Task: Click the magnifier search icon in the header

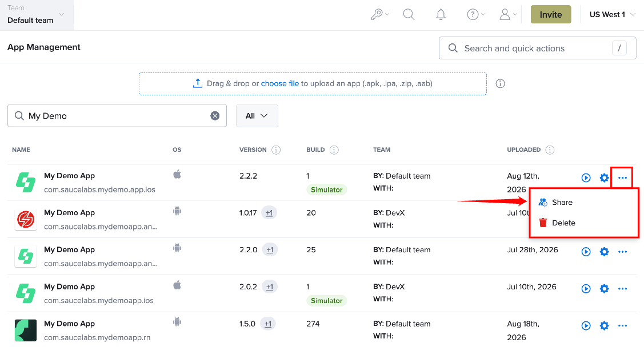Action: pos(409,15)
